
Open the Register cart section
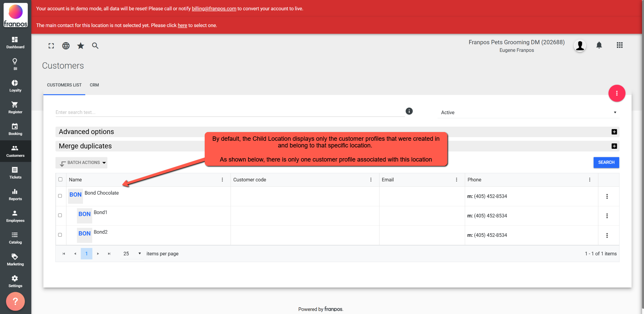pos(15,108)
